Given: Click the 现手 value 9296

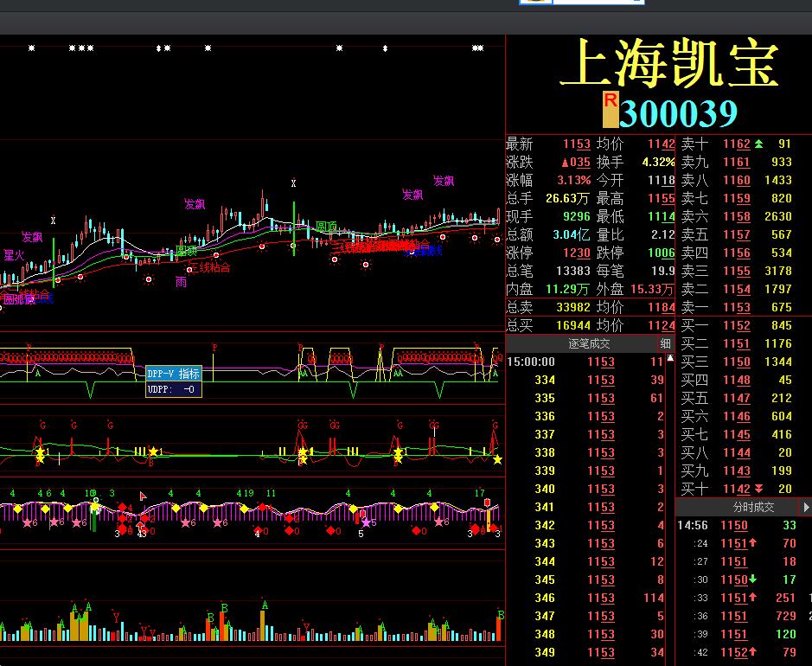Looking at the screenshot, I should pos(577,216).
